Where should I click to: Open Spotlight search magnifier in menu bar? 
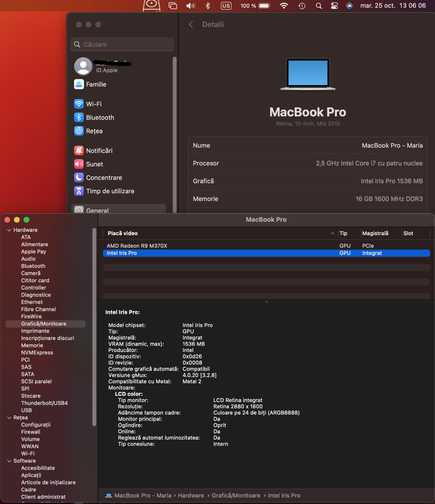[319, 6]
